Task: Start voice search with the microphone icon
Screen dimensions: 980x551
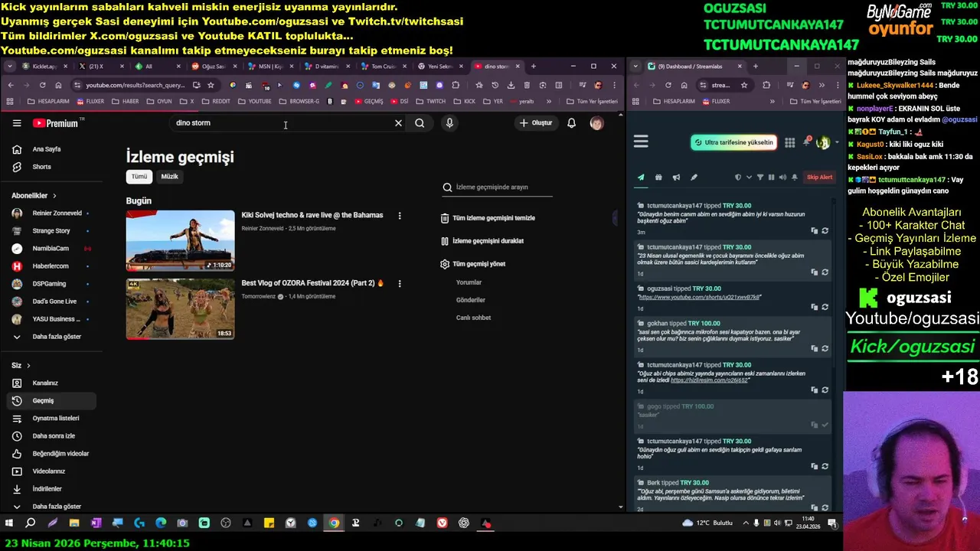Action: point(449,123)
